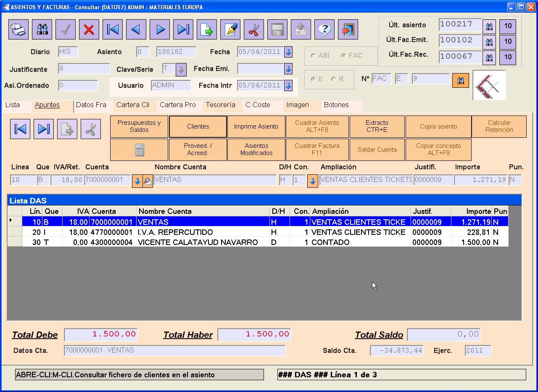Open the Con. concept dropdown arrow
The image size is (538, 392).
pyautogui.click(x=312, y=182)
